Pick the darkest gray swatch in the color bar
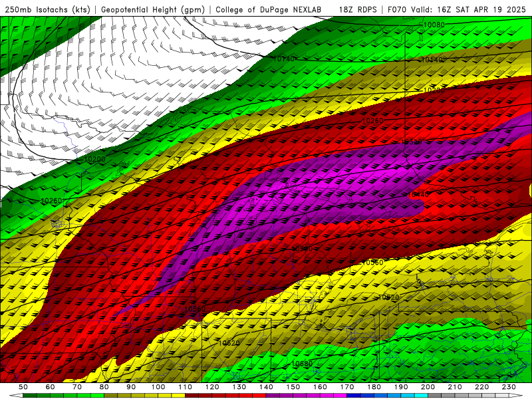 coord(435,395)
